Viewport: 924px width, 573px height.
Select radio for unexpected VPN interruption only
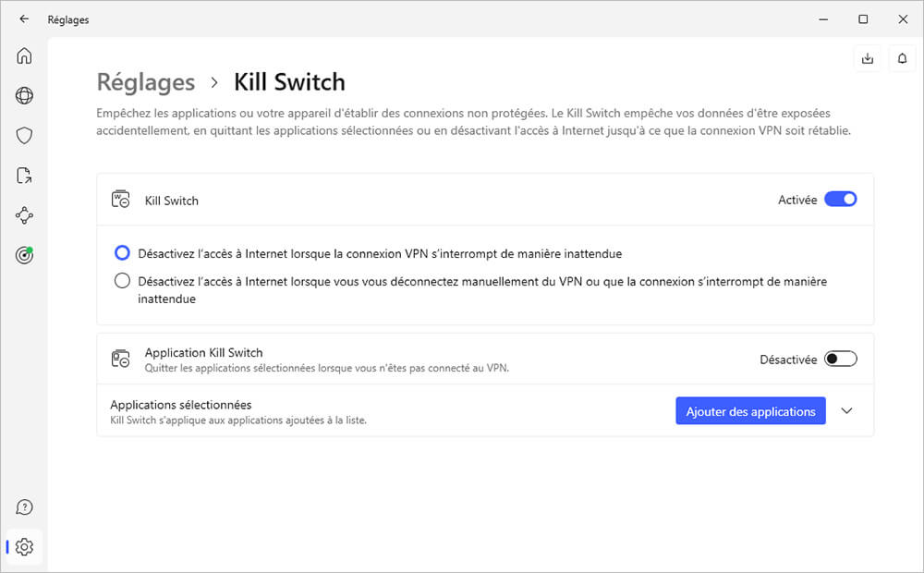[122, 253]
